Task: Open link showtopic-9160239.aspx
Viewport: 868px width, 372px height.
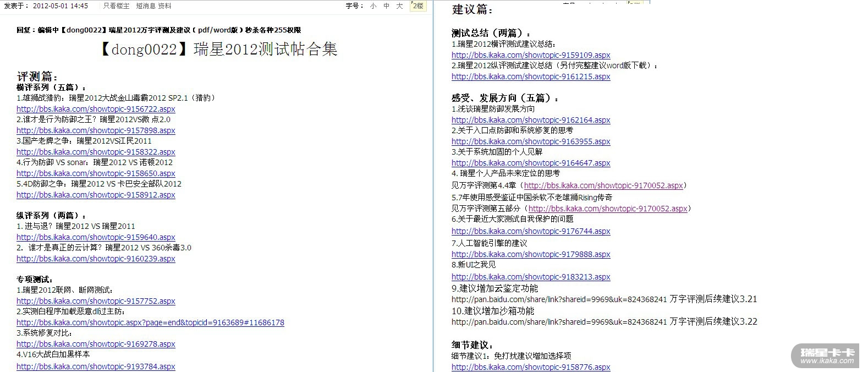Action: [x=96, y=259]
